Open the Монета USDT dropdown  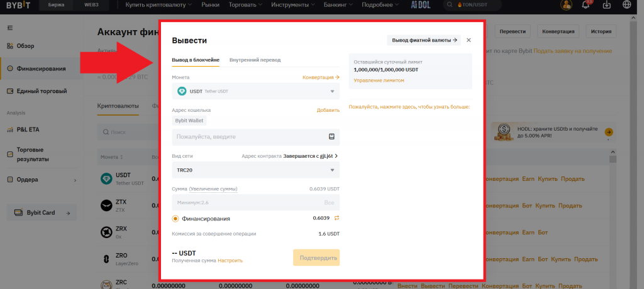pos(256,91)
